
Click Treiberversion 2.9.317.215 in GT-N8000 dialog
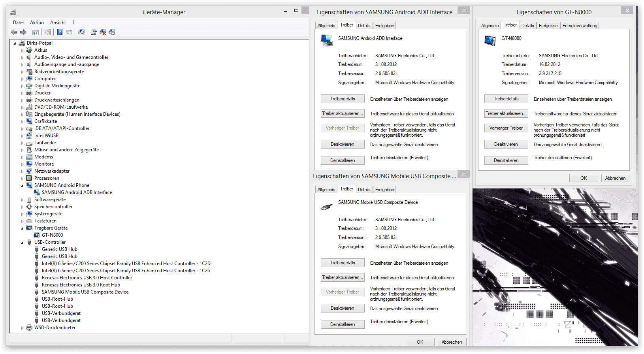pos(550,73)
